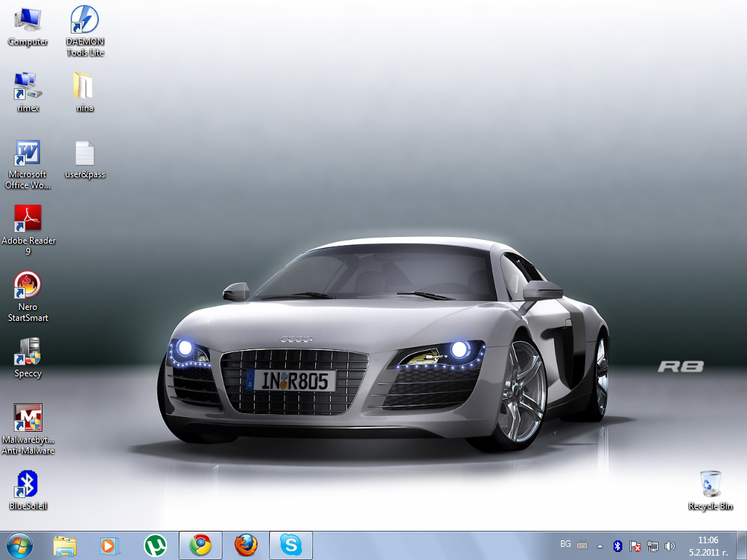
Task: Select the Adobe Reader 9 shortcut
Action: [28, 230]
